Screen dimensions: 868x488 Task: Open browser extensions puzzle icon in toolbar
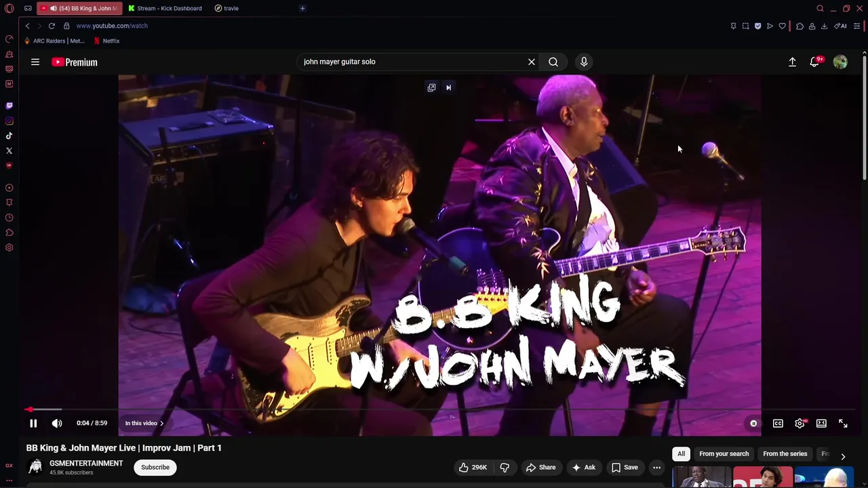tap(800, 26)
